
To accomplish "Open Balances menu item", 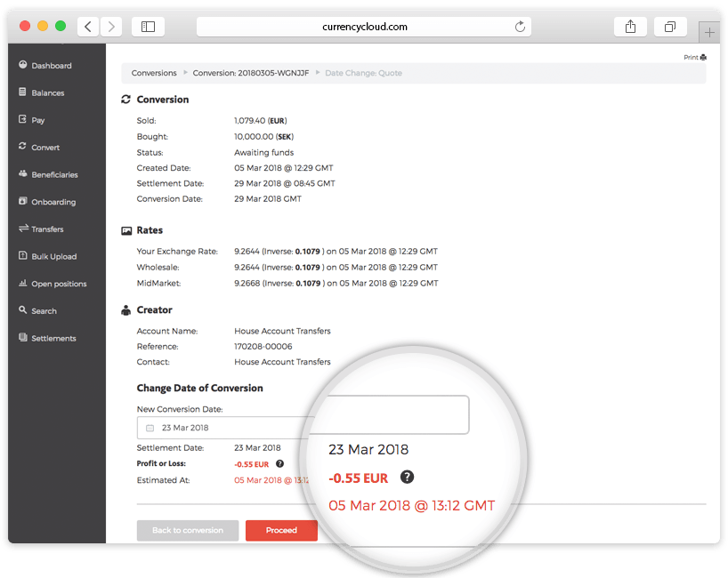I will [x=48, y=92].
